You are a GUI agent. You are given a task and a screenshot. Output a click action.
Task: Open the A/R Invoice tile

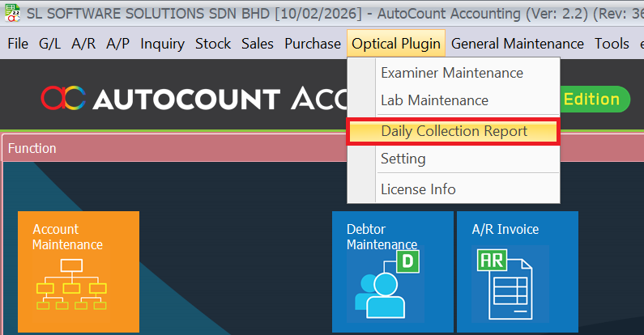tap(517, 271)
